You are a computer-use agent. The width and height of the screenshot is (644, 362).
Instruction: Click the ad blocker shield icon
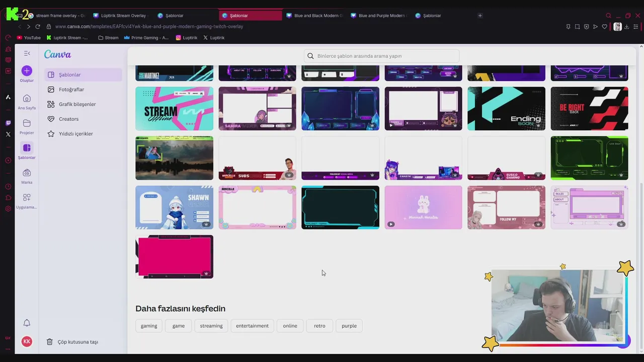pos(586,27)
